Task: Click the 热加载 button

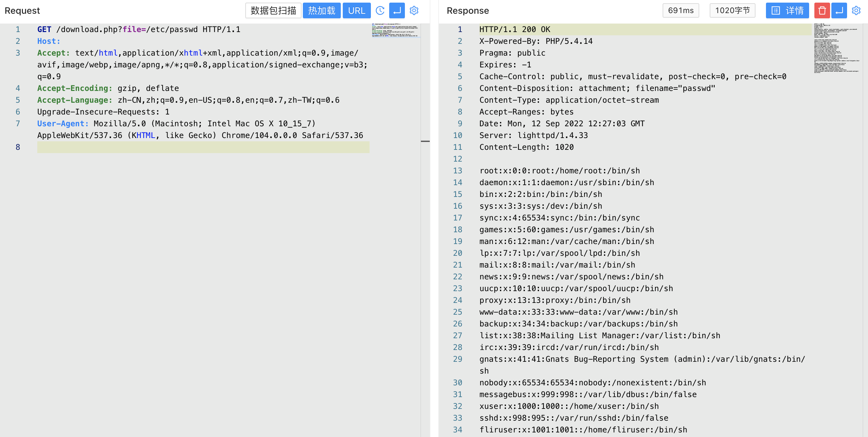Action: tap(321, 10)
